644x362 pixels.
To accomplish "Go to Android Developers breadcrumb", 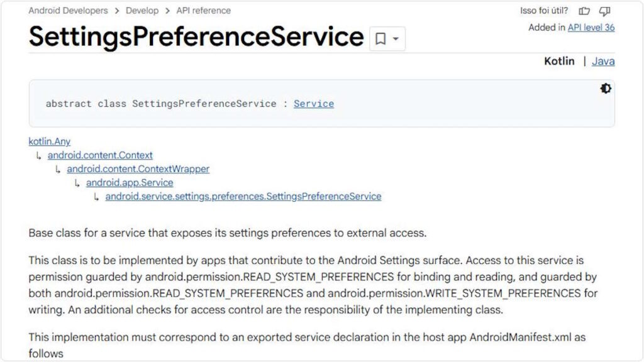I will 68,11.
